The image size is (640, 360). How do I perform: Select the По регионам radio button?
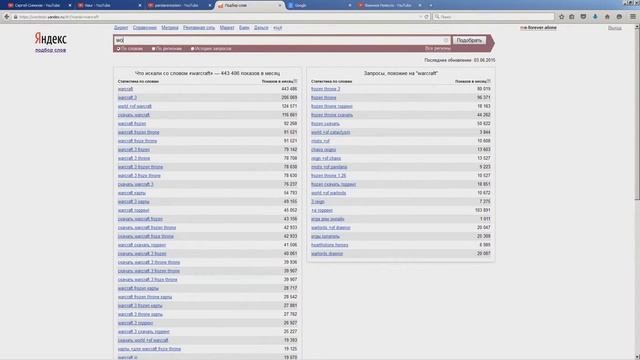(153, 49)
